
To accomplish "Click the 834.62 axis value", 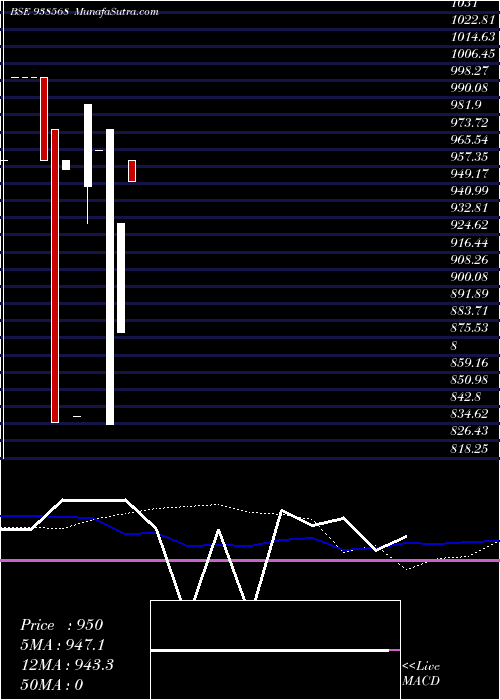I will click(469, 414).
